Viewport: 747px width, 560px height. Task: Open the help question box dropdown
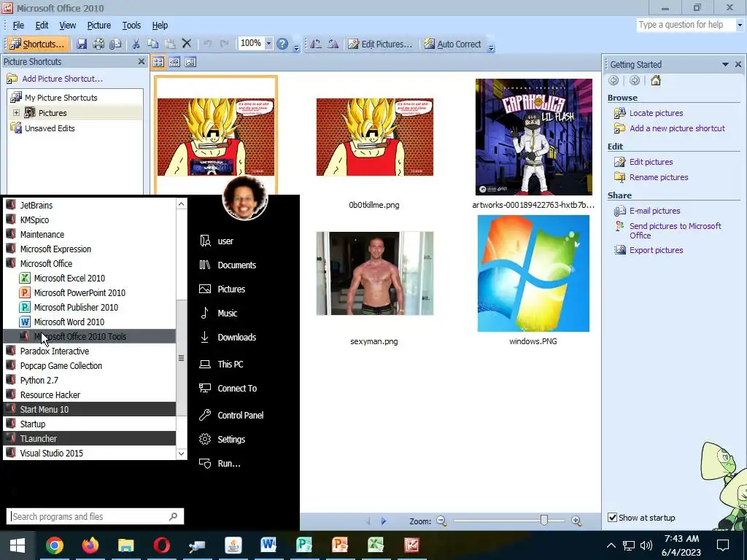(x=740, y=25)
